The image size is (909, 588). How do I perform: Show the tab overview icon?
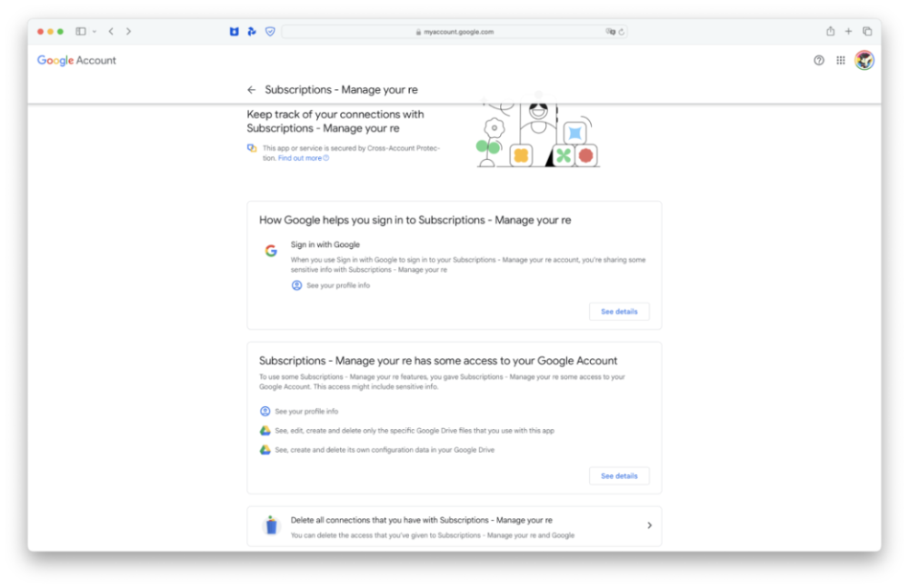click(867, 31)
